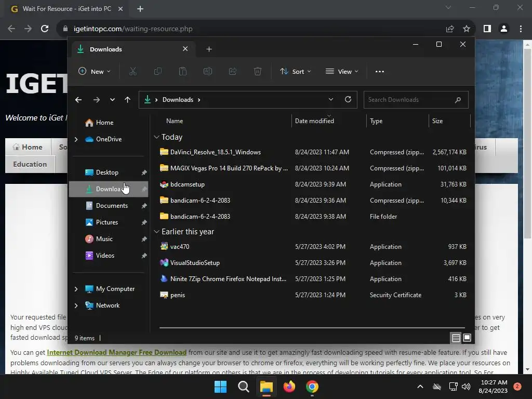Open Chrome profile avatar icon
The height and width of the screenshot is (399, 532).
pyautogui.click(x=504, y=29)
